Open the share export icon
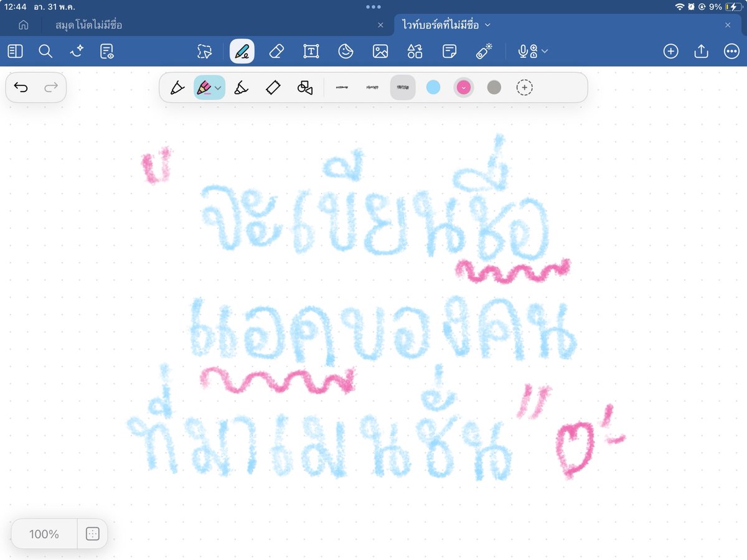This screenshot has height=560, width=747. click(x=701, y=51)
